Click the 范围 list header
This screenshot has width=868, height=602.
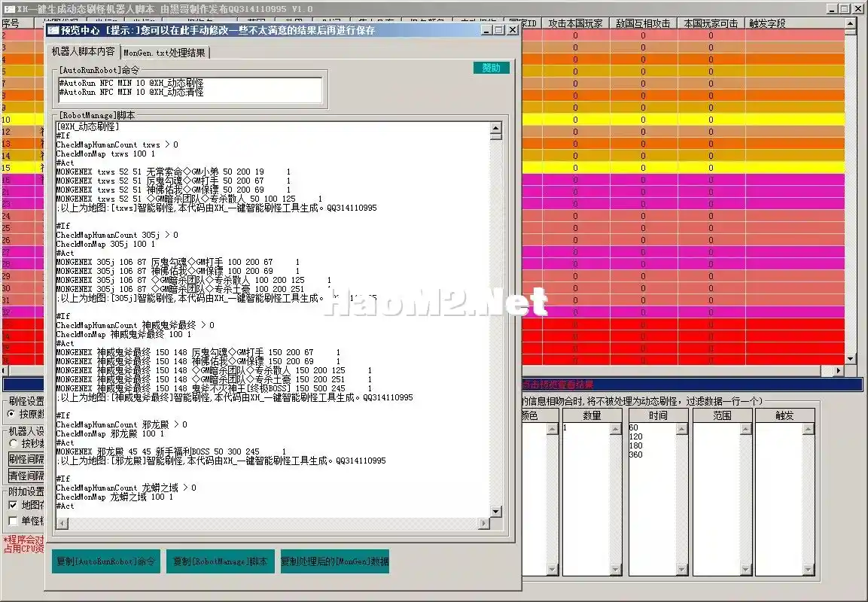point(722,415)
